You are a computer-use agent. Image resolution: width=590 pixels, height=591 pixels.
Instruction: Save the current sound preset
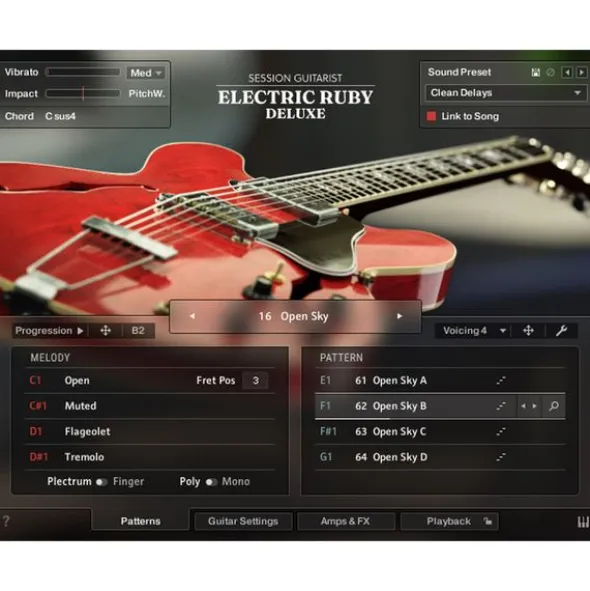pos(536,72)
